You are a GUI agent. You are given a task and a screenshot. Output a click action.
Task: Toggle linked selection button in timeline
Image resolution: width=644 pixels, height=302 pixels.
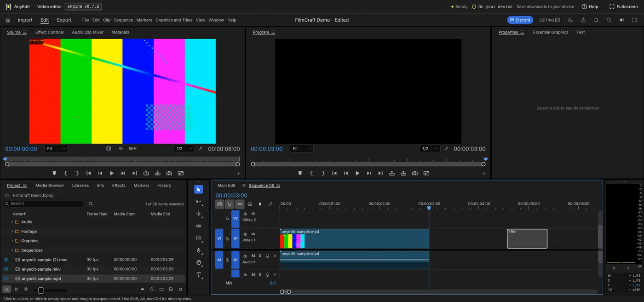point(240,204)
